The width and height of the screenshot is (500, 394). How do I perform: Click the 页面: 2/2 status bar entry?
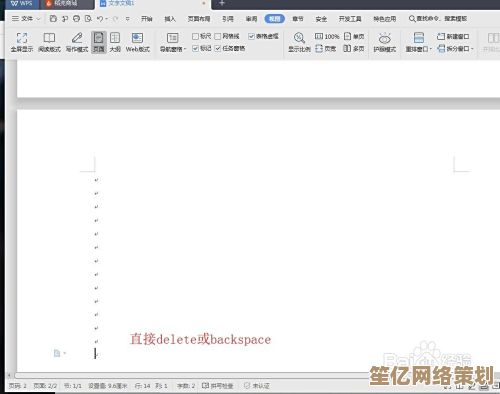pos(45,386)
